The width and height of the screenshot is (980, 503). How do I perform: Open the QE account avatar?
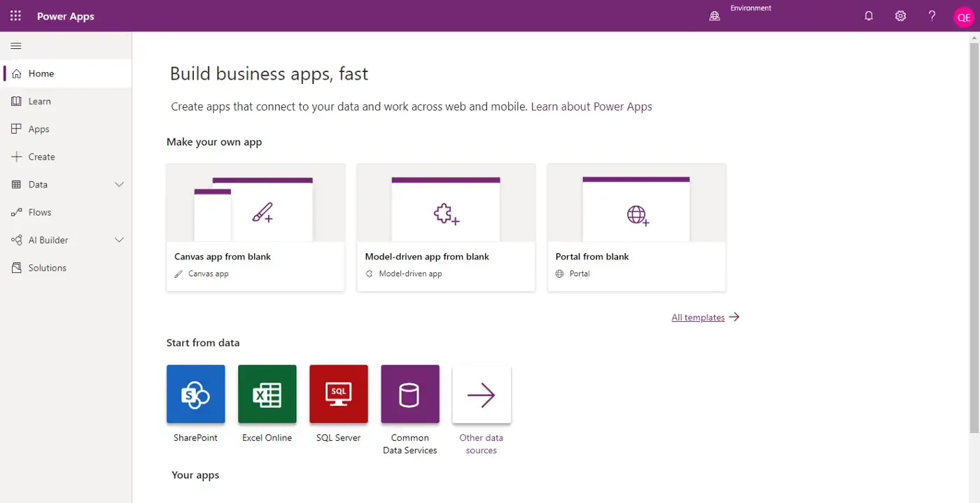964,17
